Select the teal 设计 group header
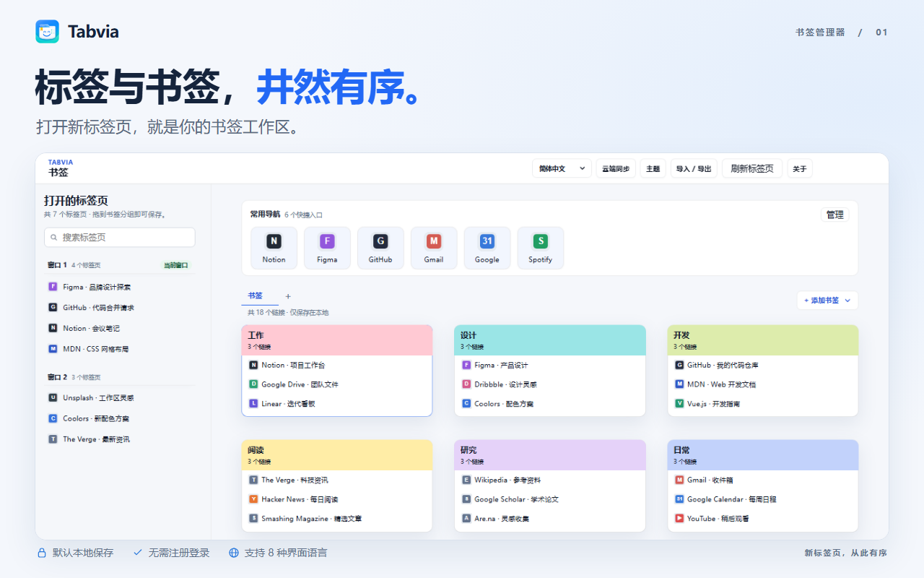Screen dimensions: 924x578 (550, 340)
